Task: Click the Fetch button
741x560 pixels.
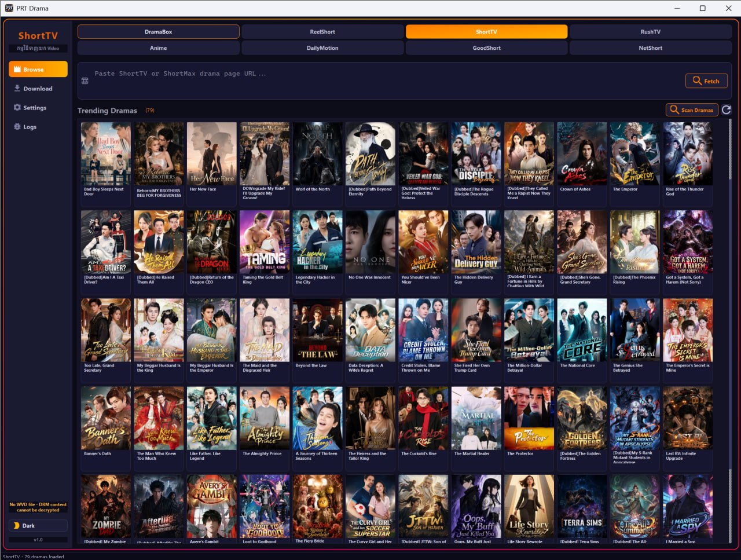Action: coord(706,81)
